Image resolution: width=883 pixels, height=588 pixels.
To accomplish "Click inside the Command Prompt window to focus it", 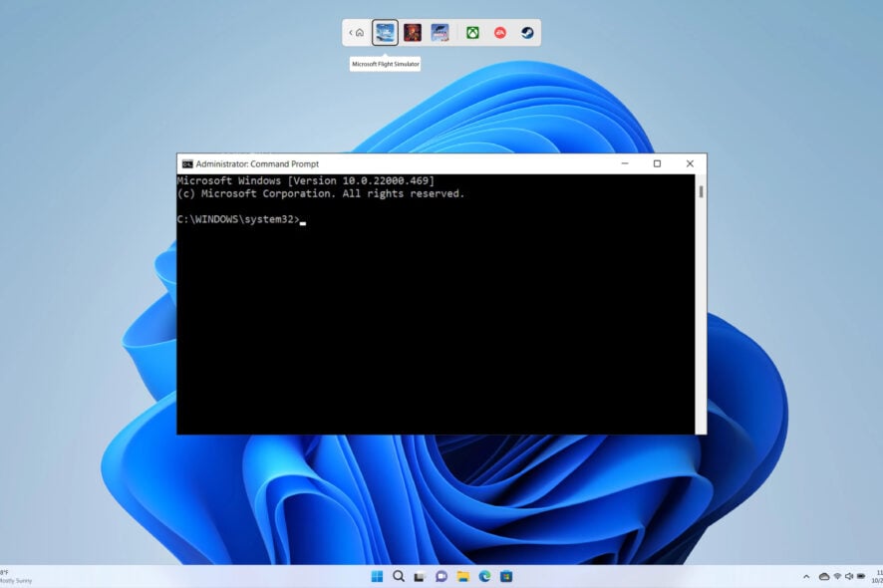I will (439, 299).
